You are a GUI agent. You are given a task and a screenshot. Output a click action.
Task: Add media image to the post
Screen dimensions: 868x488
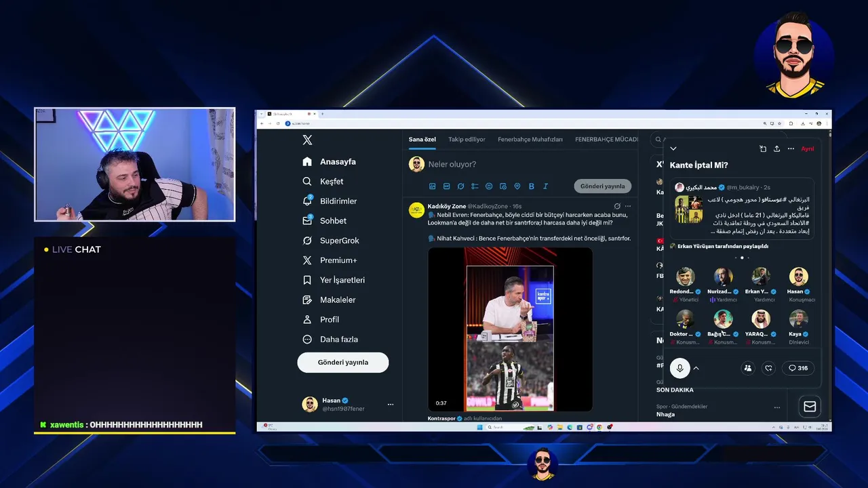433,186
